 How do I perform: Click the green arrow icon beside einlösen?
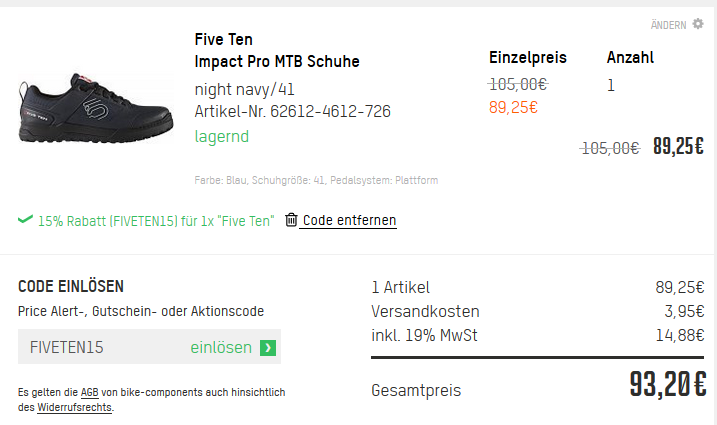(267, 348)
